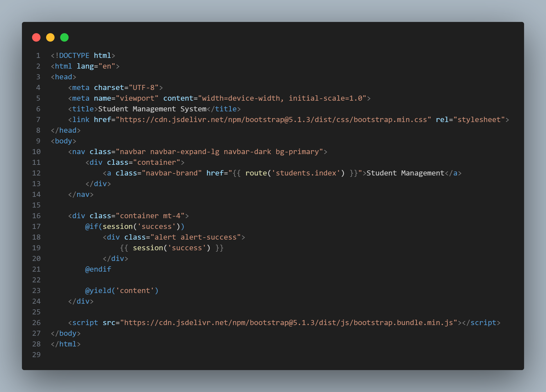Click the charset UTF-8 attribute value

click(144, 87)
